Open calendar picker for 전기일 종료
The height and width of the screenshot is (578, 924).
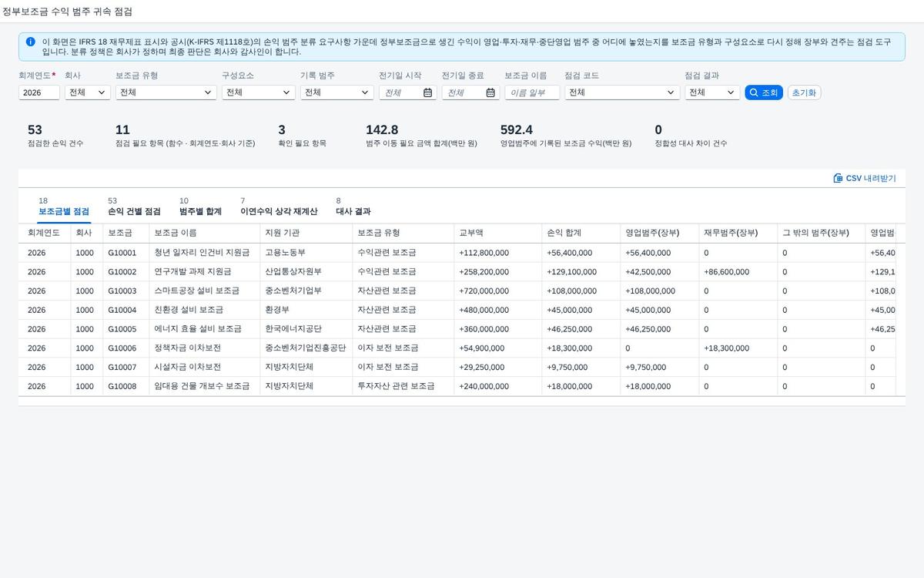[490, 92]
